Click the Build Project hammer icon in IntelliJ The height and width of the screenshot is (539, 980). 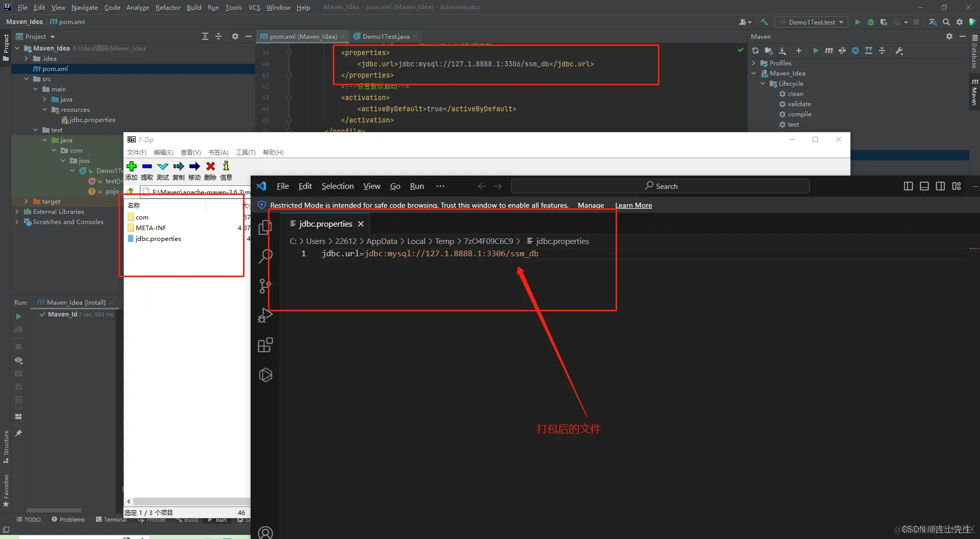tap(764, 22)
